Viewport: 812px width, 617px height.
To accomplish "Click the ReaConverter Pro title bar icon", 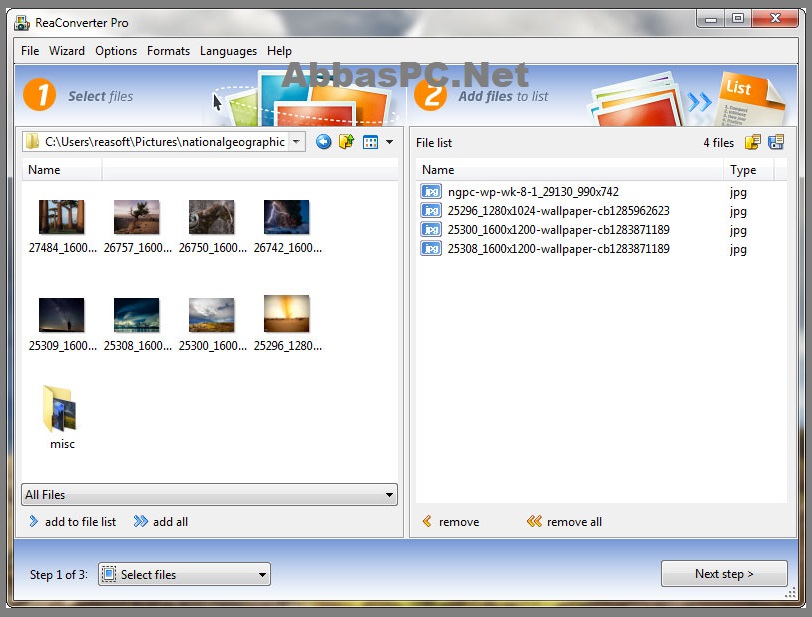I will (22, 23).
